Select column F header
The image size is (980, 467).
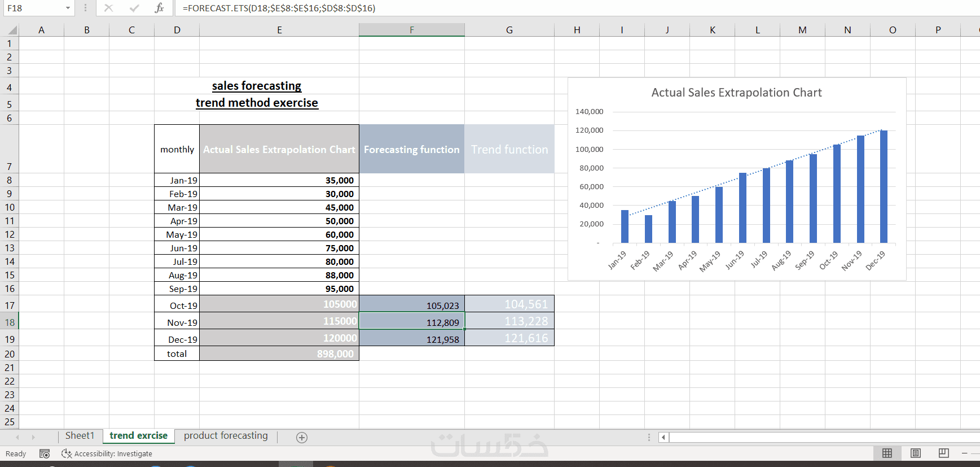coord(412,30)
